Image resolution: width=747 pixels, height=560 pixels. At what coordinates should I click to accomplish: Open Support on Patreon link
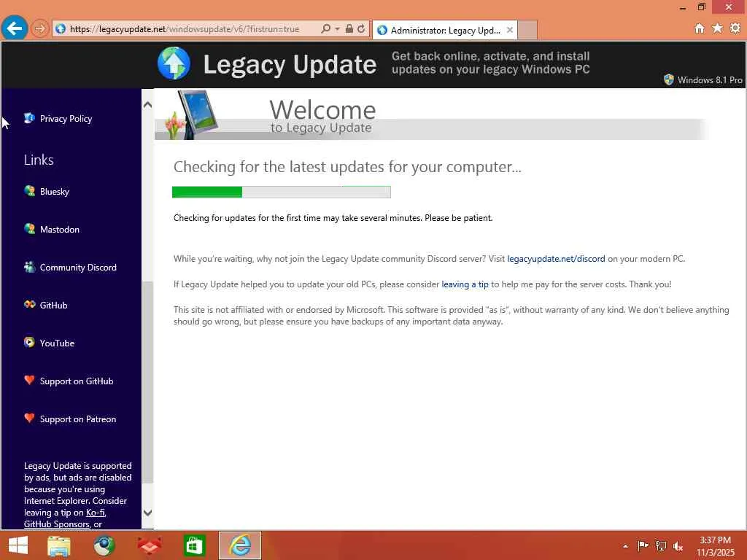coord(77,419)
